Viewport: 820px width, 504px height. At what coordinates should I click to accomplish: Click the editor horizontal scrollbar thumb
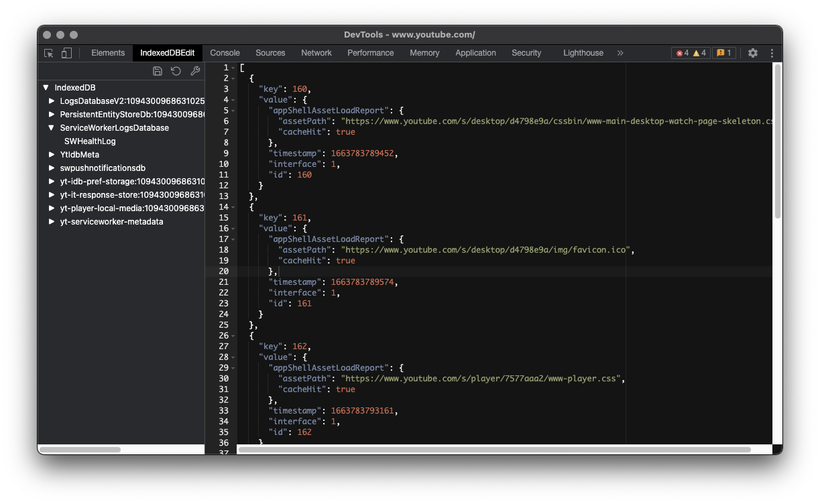point(495,450)
